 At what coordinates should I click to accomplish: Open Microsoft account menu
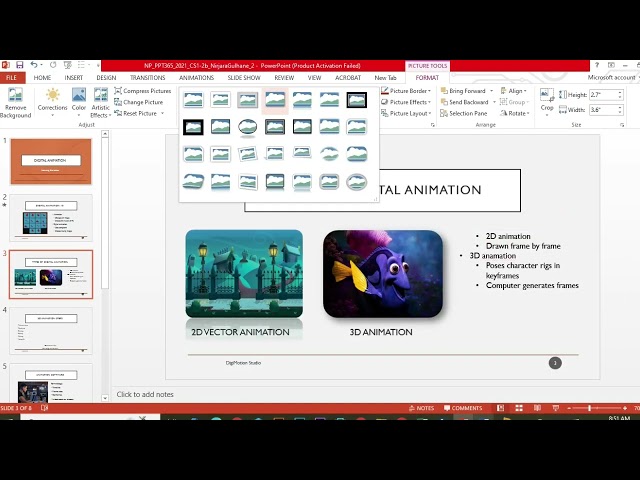click(614, 78)
